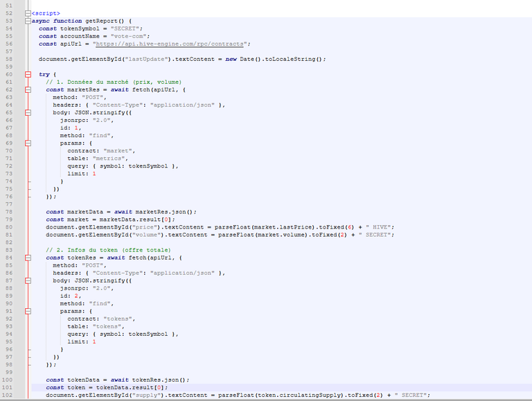Click the marketData variable on line 78
Screen dimensions: 532x401
[85, 212]
